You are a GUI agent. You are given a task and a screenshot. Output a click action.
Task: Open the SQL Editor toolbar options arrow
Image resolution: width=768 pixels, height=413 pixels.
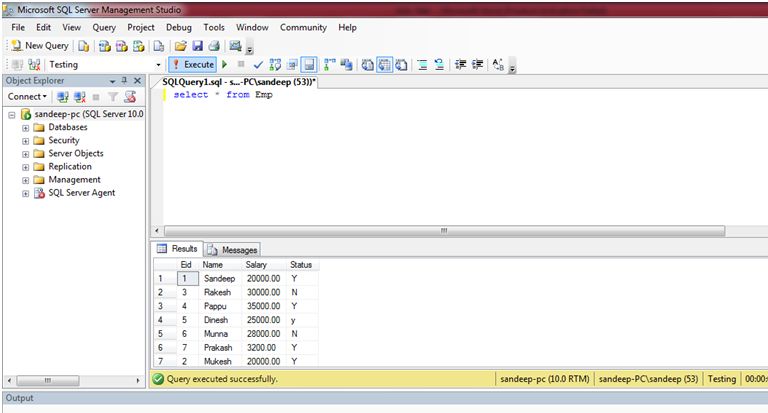pos(512,68)
